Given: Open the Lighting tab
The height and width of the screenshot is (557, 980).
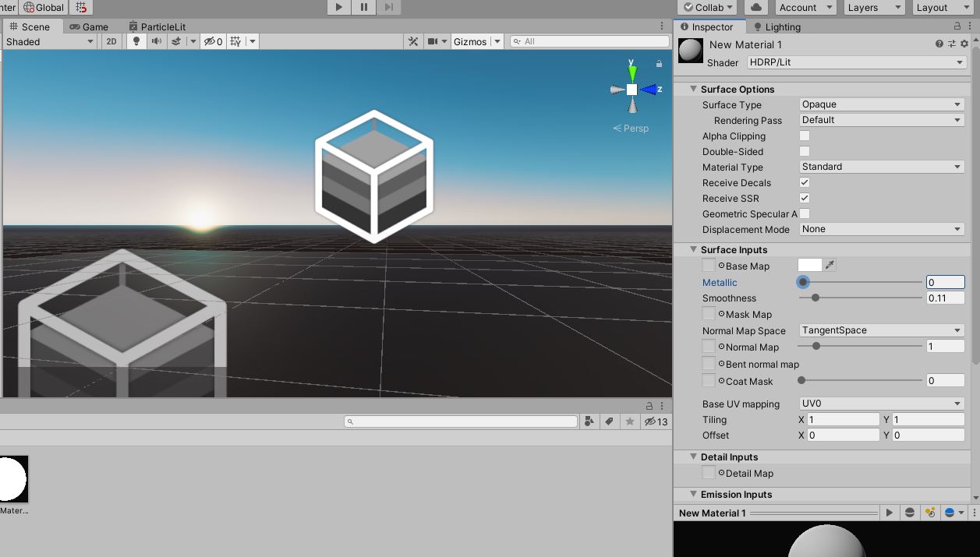Looking at the screenshot, I should [x=777, y=26].
